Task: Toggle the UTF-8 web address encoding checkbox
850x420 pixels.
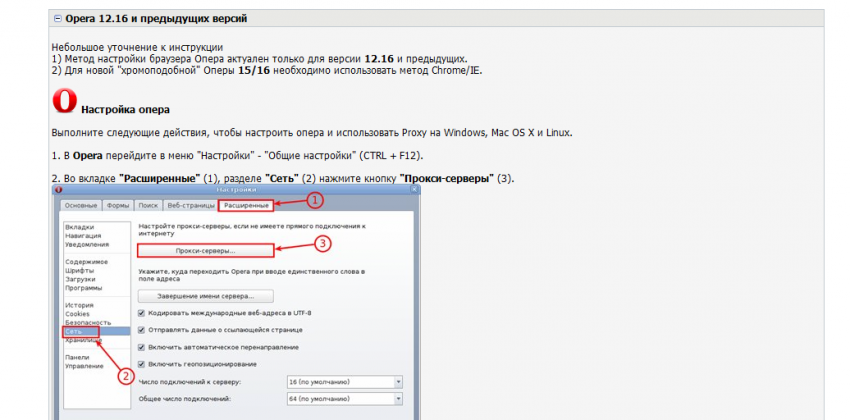Action: 141,314
